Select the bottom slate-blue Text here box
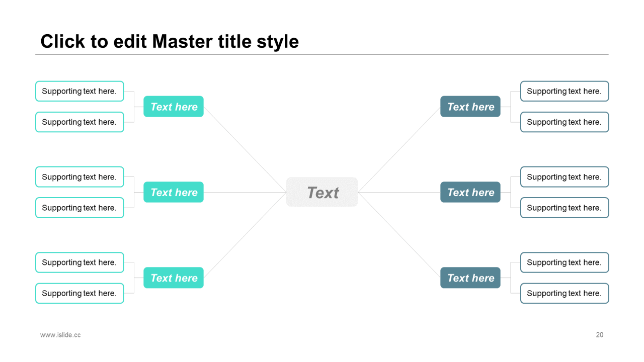 [x=470, y=278]
